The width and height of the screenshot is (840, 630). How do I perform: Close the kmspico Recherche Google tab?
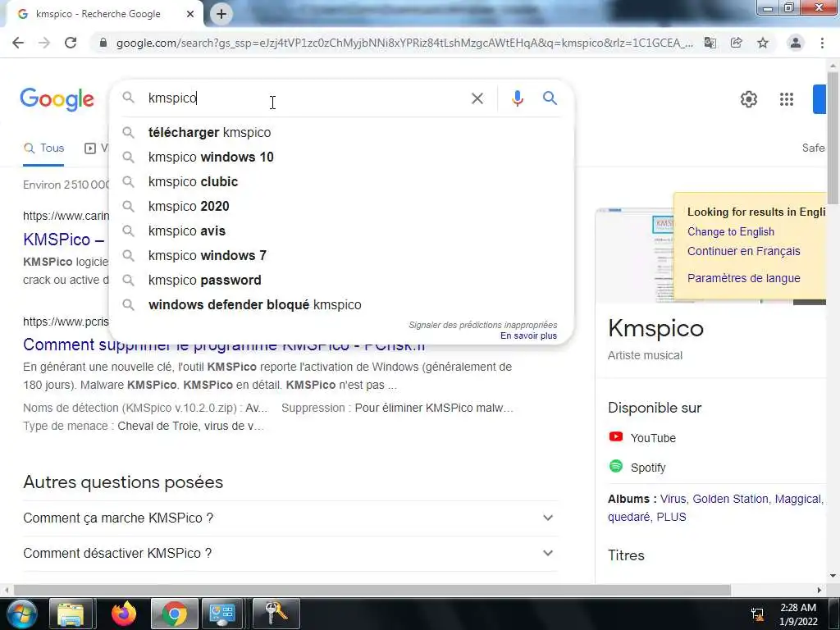click(x=190, y=14)
